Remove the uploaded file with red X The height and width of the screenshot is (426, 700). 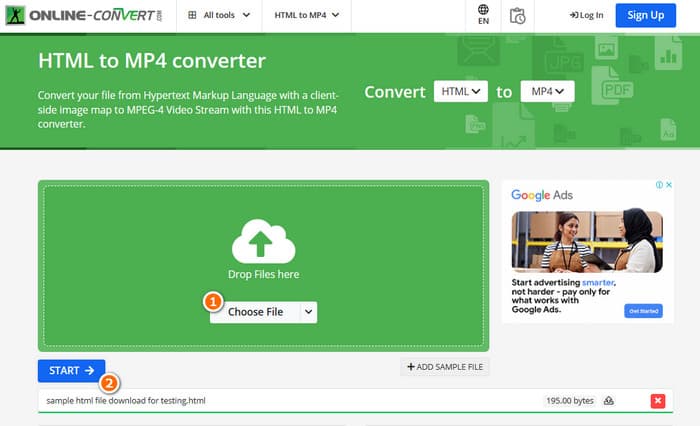tap(657, 401)
